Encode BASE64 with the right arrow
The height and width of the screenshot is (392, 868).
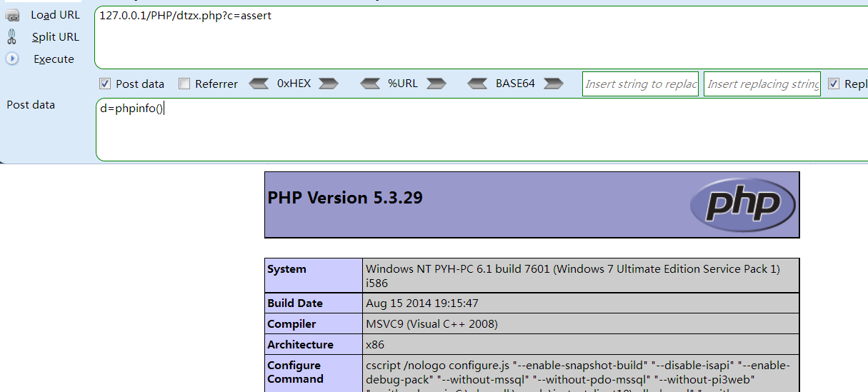(x=554, y=84)
